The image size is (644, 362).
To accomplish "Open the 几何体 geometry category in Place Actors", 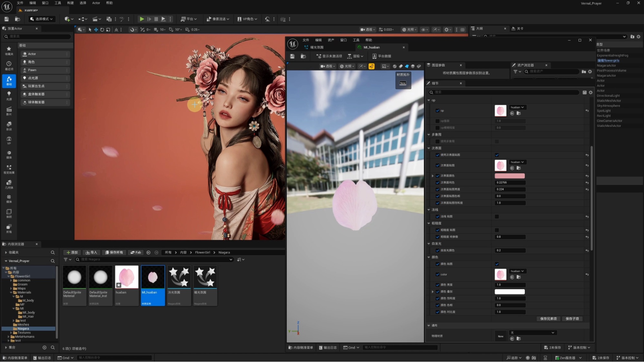I will pos(9,184).
